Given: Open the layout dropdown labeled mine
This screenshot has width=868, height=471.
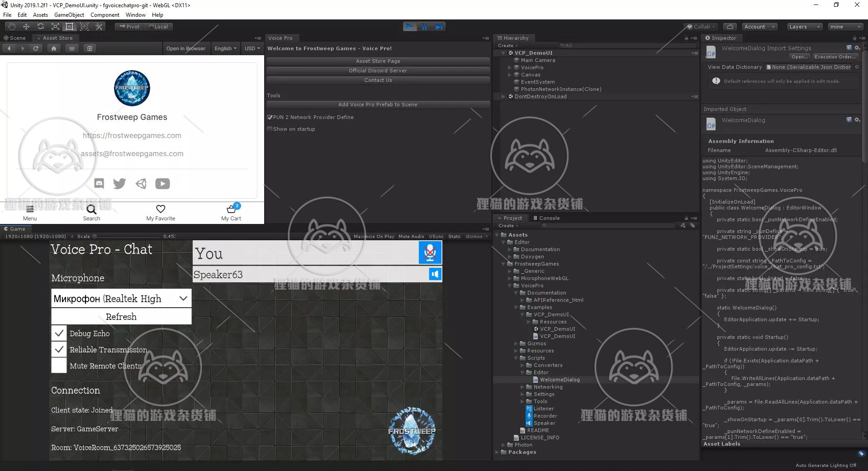Looking at the screenshot, I should coord(846,27).
